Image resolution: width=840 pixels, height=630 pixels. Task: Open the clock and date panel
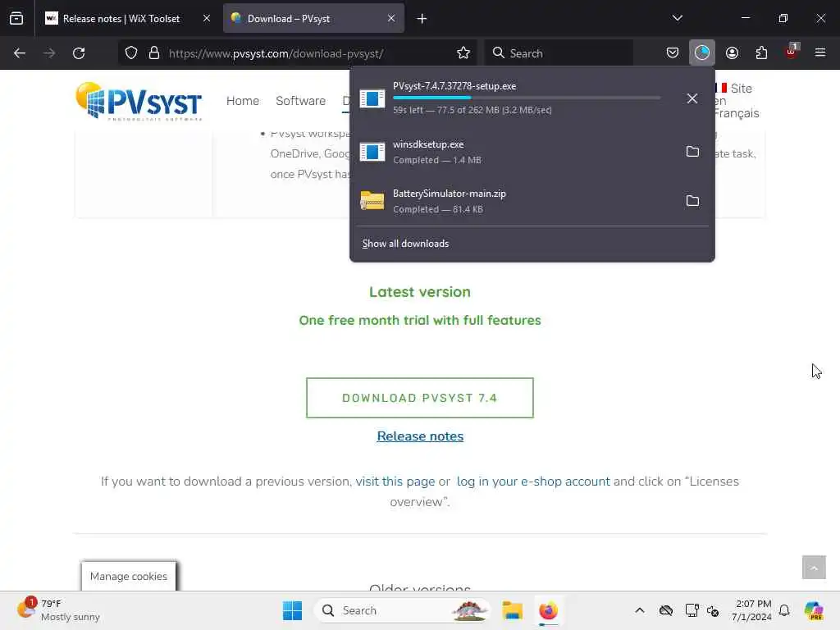click(752, 610)
